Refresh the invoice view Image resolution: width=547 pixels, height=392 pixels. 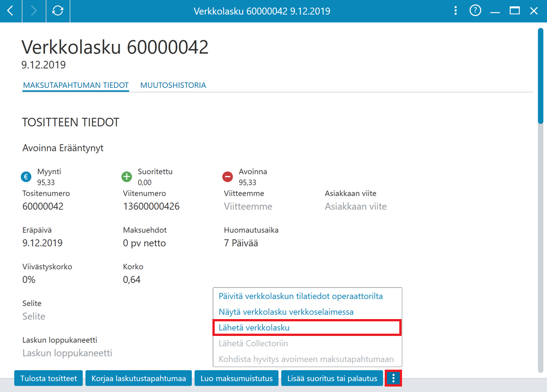click(x=58, y=11)
